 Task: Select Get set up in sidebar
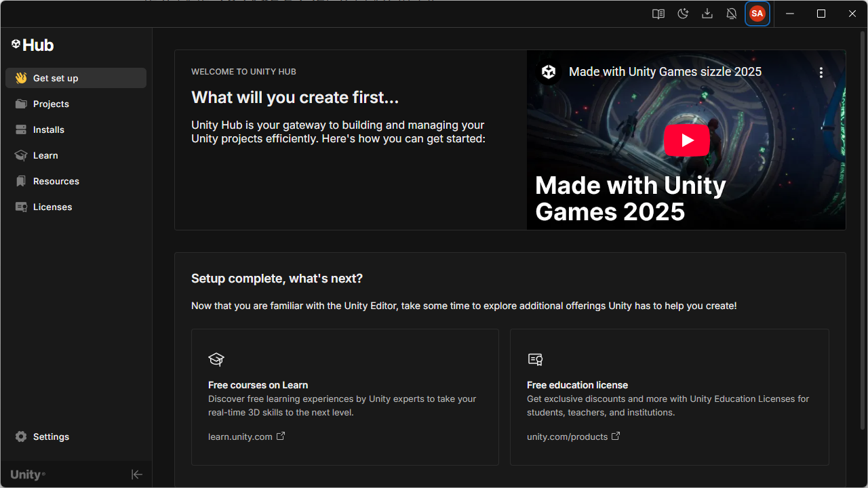point(76,78)
